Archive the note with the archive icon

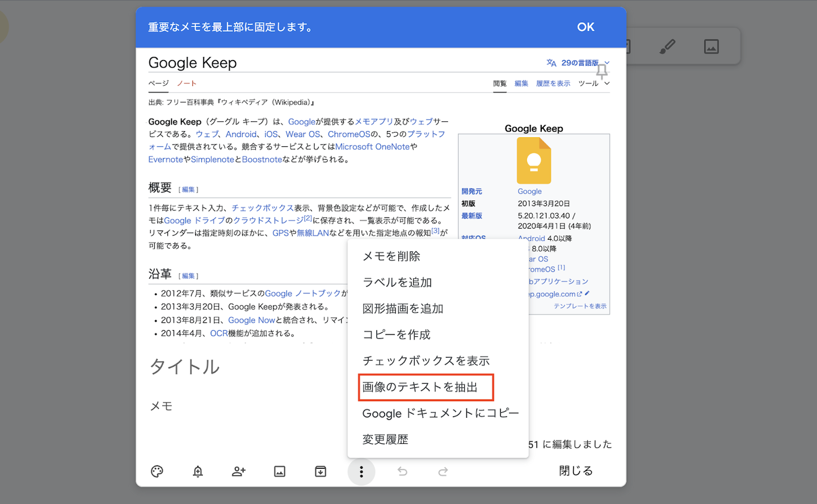[321, 471]
